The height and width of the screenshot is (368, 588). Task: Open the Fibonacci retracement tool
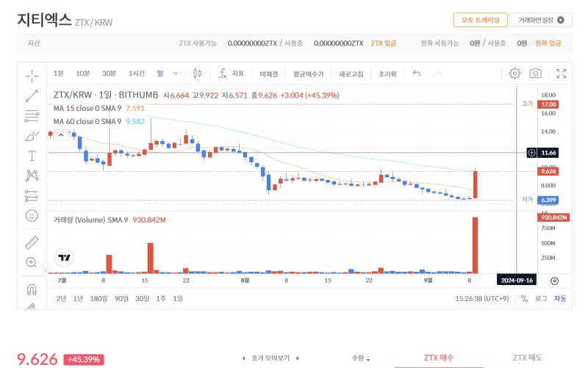pyautogui.click(x=32, y=116)
